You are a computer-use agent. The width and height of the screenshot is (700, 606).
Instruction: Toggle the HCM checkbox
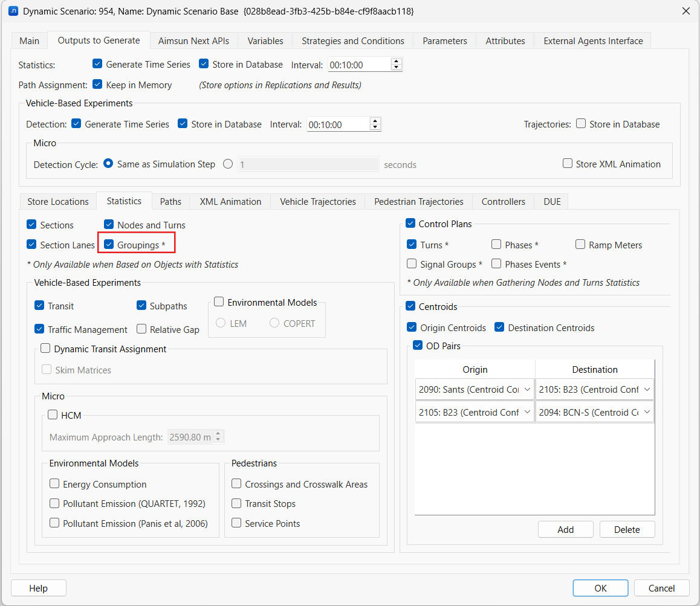pos(53,415)
